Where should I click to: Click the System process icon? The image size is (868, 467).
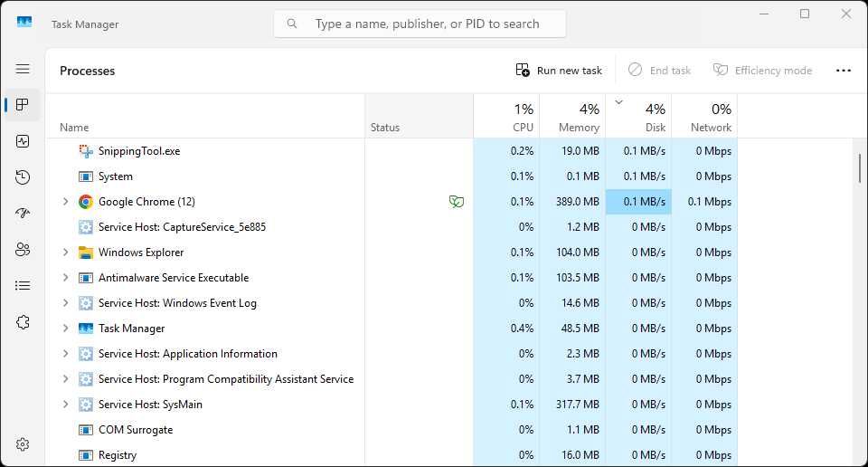click(x=85, y=176)
